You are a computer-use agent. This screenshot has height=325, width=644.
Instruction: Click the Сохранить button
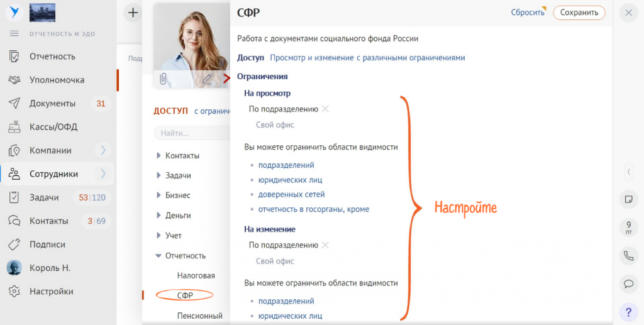tap(579, 13)
